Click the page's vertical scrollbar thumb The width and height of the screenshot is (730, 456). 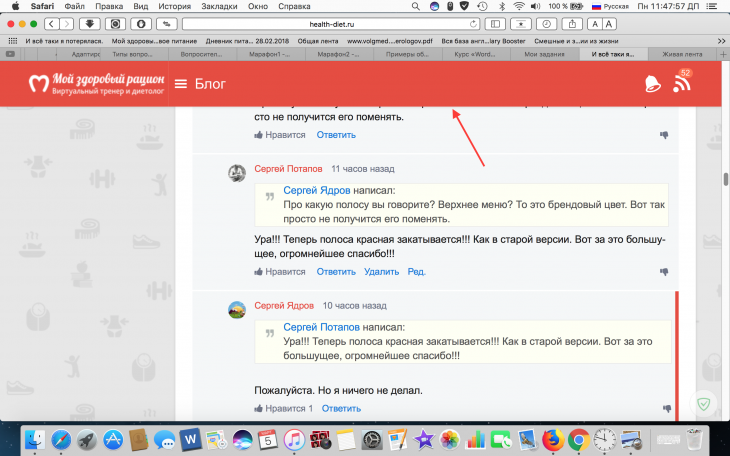pyautogui.click(x=725, y=181)
